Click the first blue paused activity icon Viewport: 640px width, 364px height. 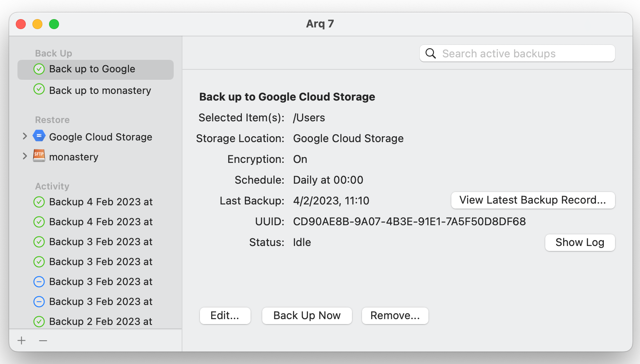39,282
